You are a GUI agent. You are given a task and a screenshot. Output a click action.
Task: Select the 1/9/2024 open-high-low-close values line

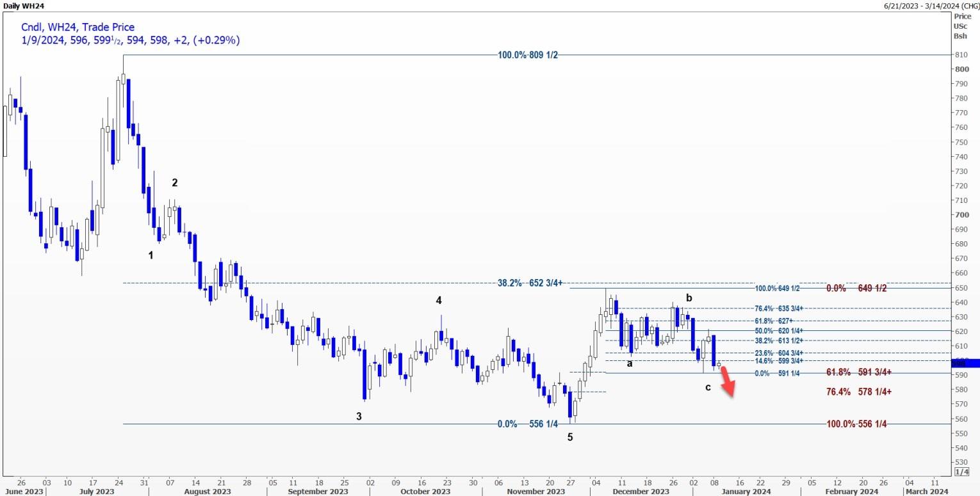pyautogui.click(x=130, y=40)
